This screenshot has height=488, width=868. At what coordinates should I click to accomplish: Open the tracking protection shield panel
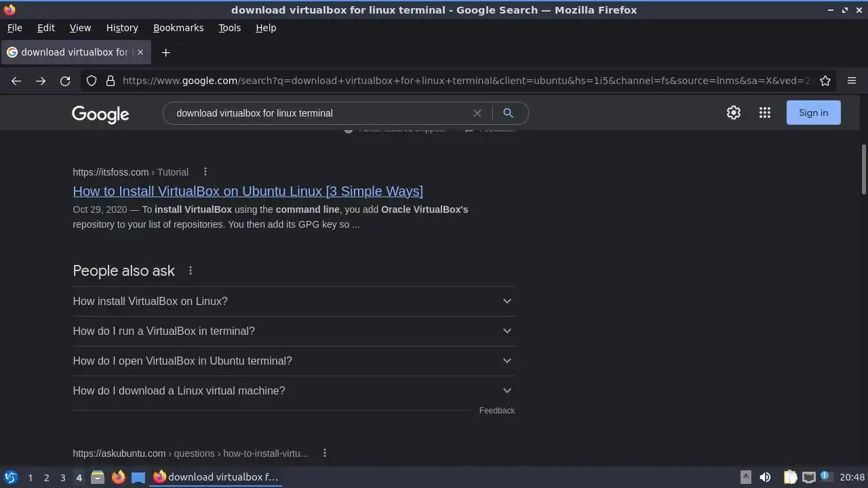coord(92,81)
